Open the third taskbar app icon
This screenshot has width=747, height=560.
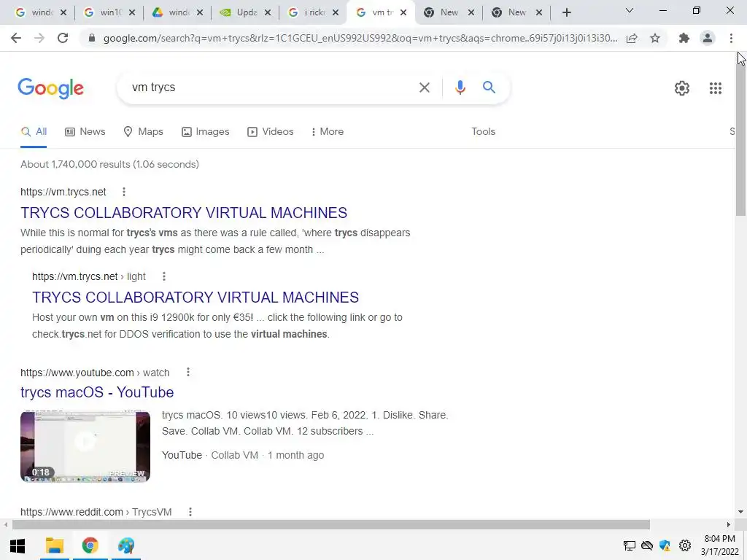pos(126,545)
